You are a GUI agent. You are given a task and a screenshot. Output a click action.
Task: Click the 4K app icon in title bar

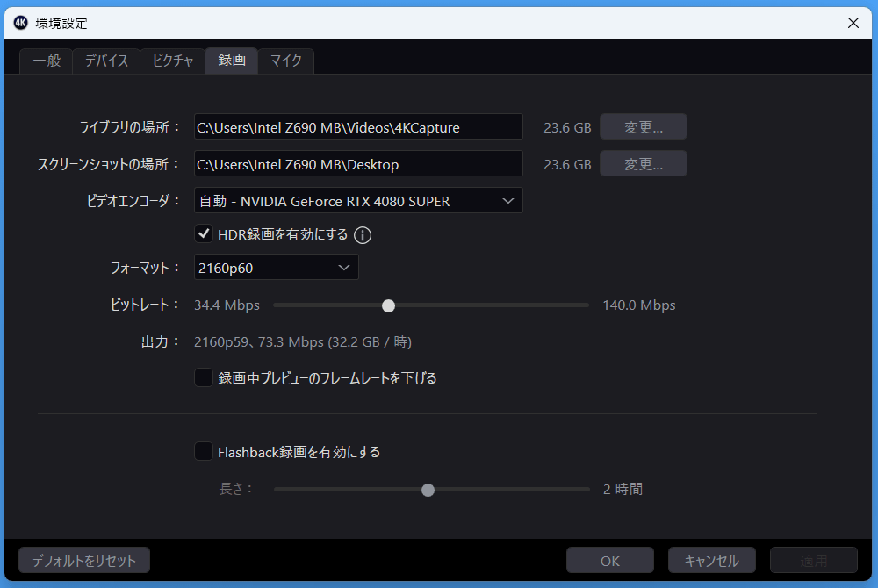coord(22,23)
